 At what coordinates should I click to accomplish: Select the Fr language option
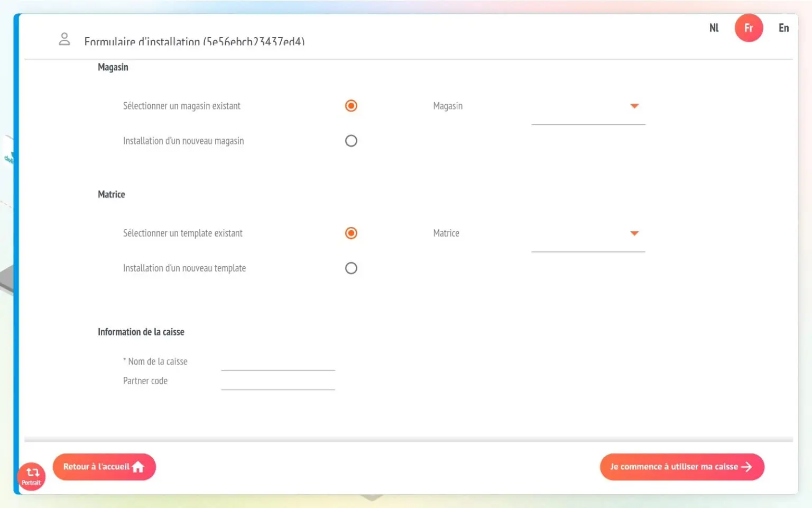(x=749, y=28)
